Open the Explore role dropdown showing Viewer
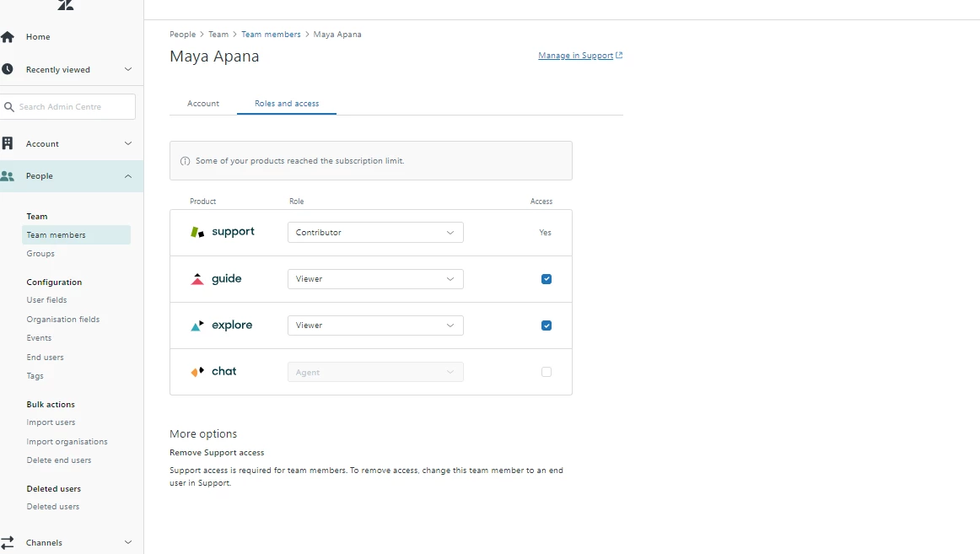This screenshot has width=980, height=554. point(375,325)
